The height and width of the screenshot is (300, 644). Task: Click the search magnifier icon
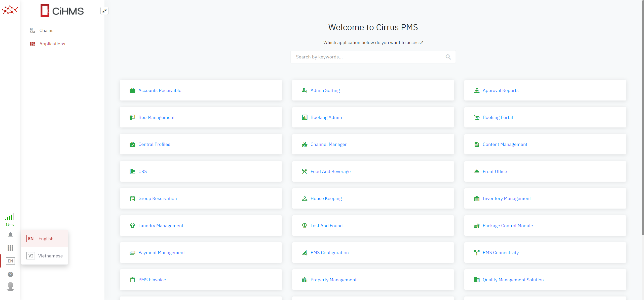(448, 57)
